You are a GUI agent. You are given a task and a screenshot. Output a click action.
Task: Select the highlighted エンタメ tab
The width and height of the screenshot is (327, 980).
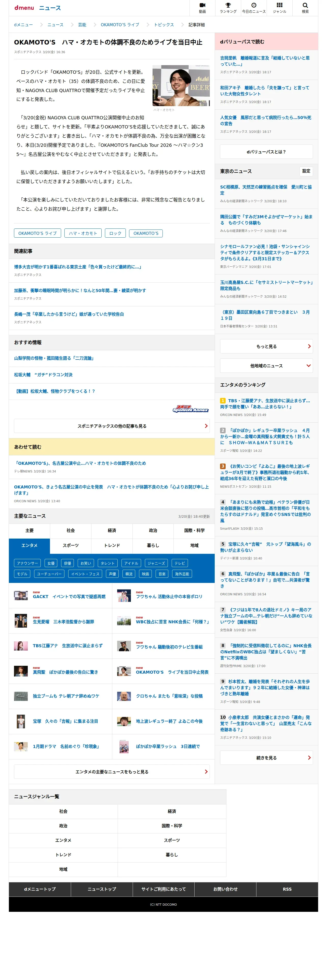pyautogui.click(x=29, y=545)
